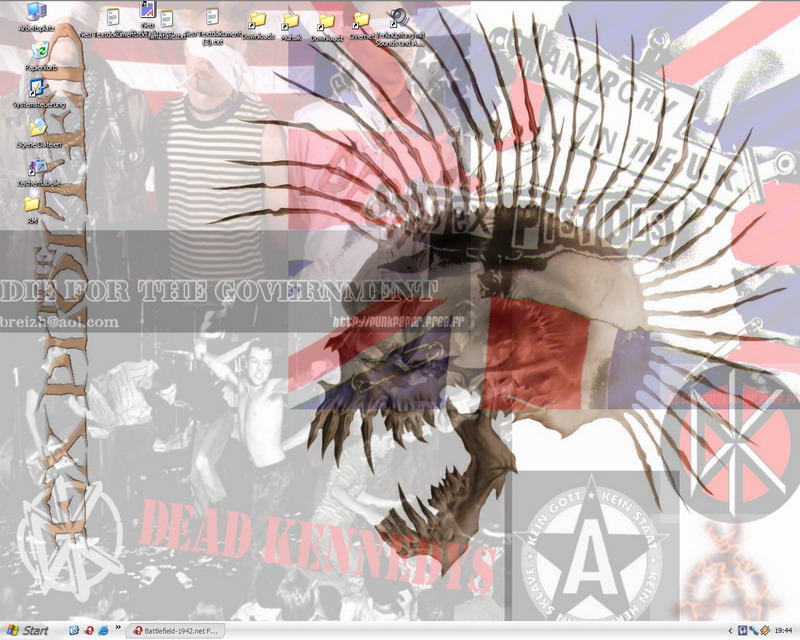Launch the red Opera icon in quick launch
Image resolution: width=800 pixels, height=640 pixels.
(x=89, y=631)
